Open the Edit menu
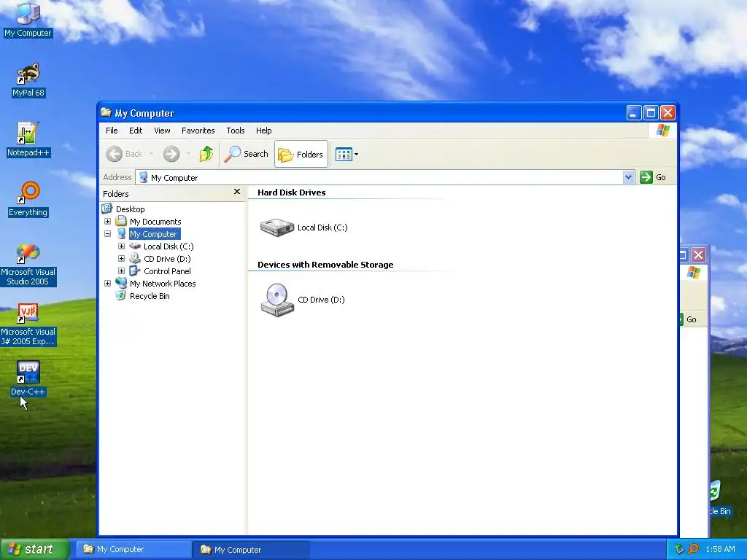The height and width of the screenshot is (560, 747). point(136,131)
